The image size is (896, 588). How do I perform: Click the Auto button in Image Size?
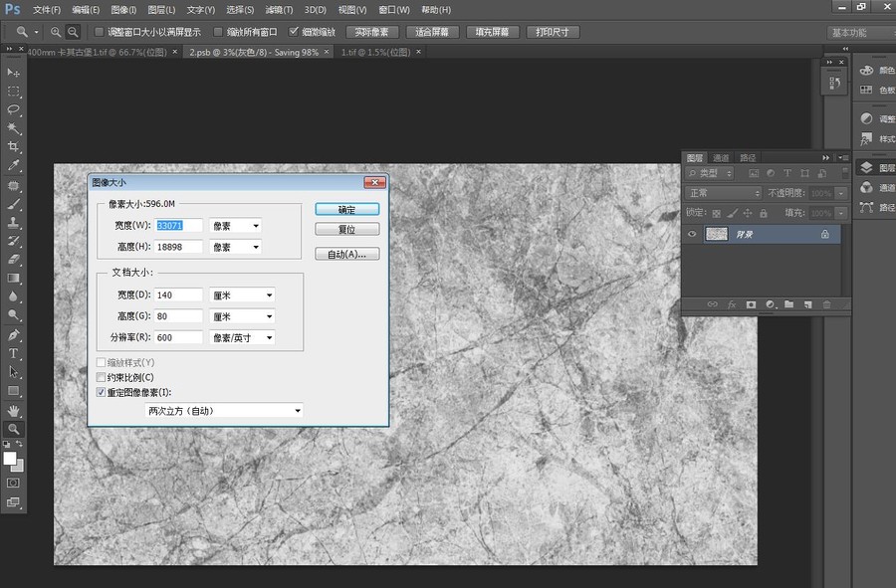[346, 254]
